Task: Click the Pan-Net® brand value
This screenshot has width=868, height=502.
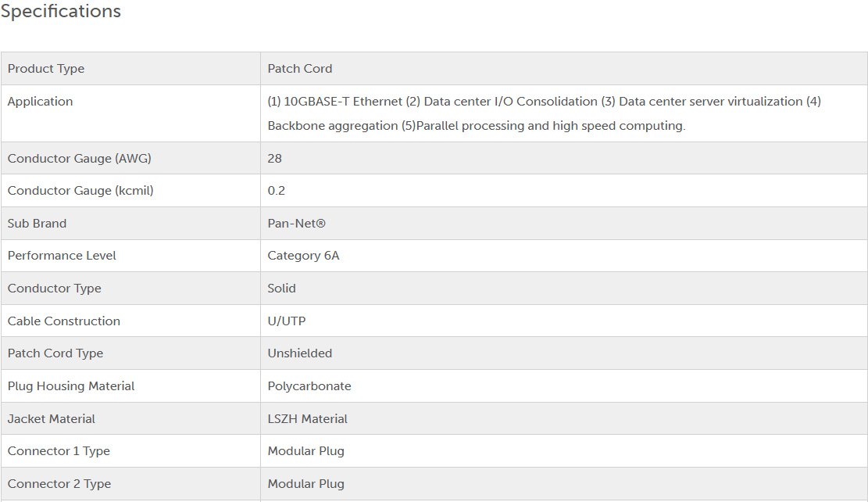Action: click(296, 224)
